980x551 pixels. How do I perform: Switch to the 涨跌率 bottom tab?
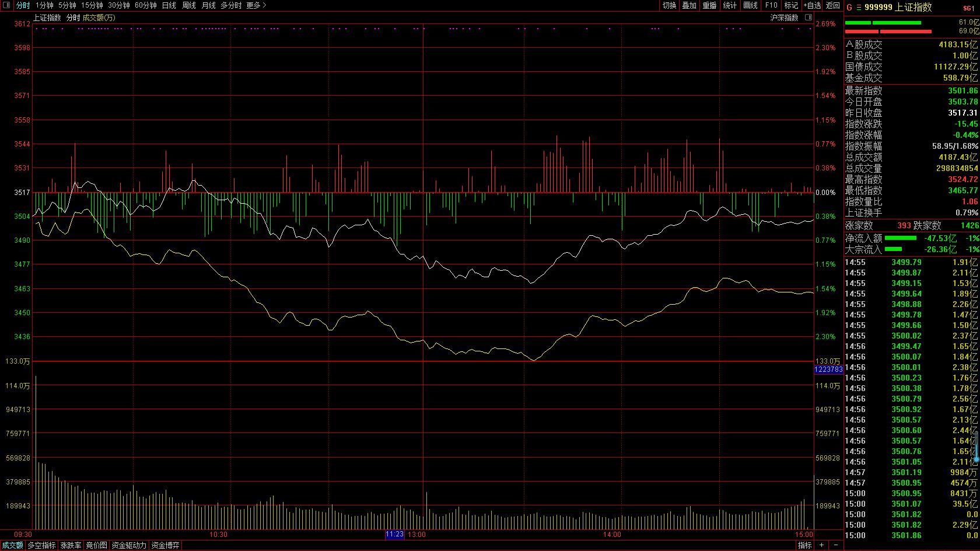pos(71,545)
